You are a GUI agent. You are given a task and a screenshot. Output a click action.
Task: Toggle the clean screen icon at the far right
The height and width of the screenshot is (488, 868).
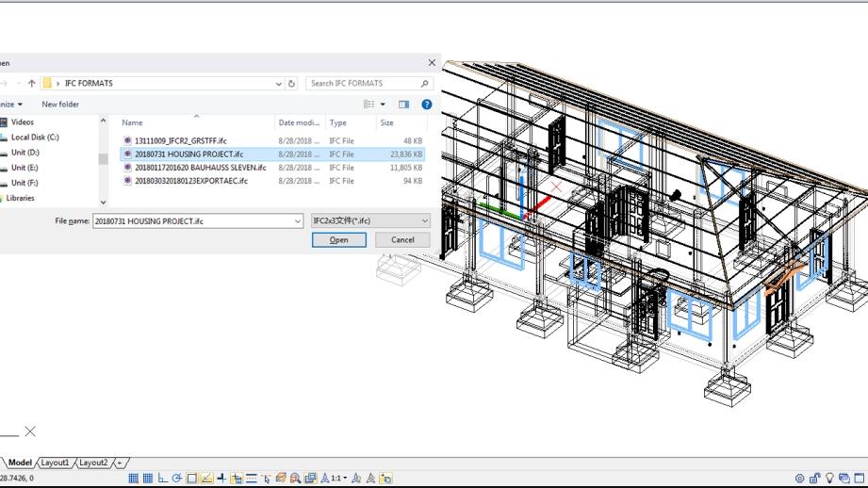[x=860, y=478]
